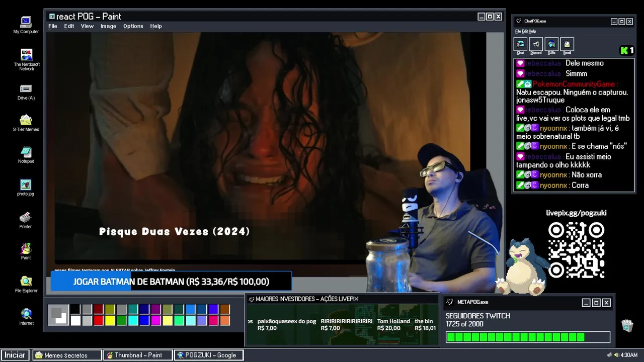Viewport: 644px width, 362px height.
Task: Pick the black color swatch
Action: coord(75,309)
